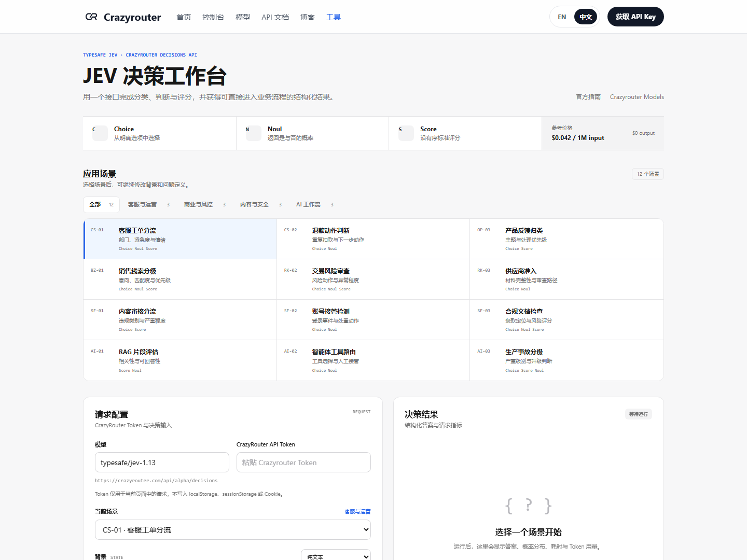Choose the 智能体工具路由 scenario card
747x560 pixels.
click(x=373, y=360)
